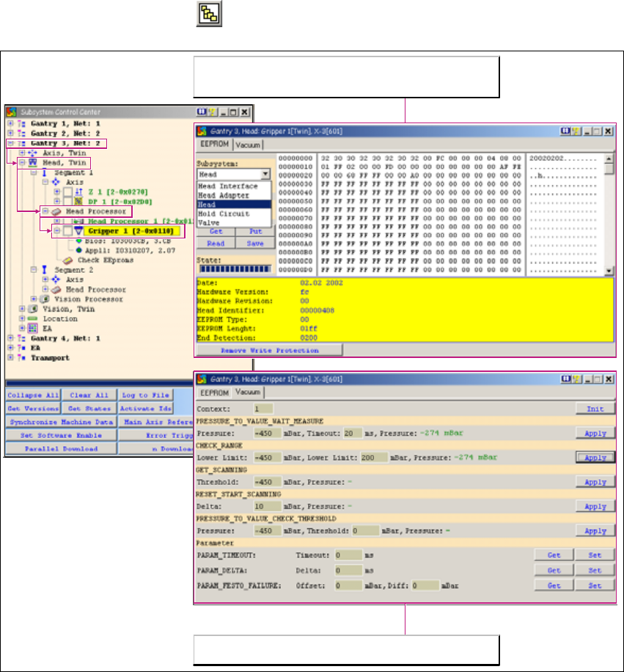Click the Z 1 axis arrows icon

click(78, 191)
